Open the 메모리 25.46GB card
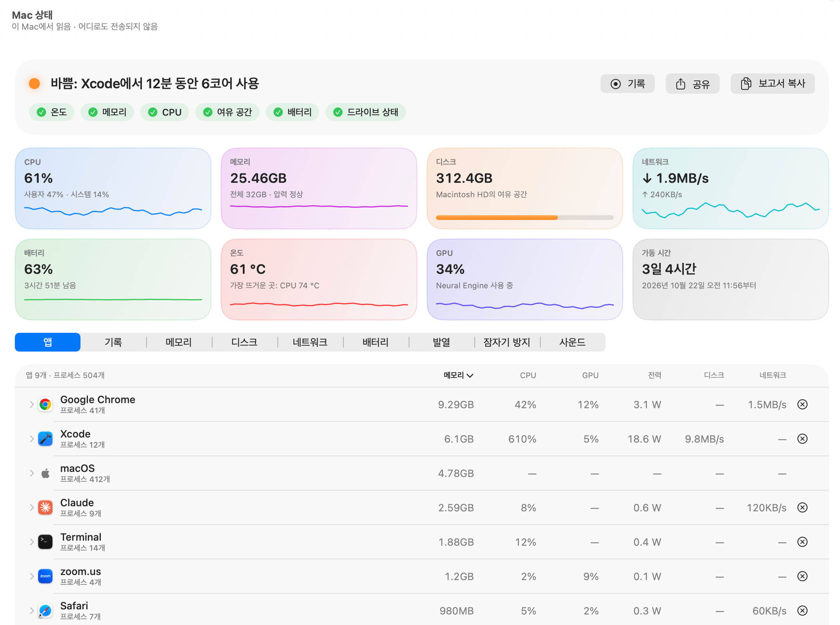The height and width of the screenshot is (625, 840). coord(319,188)
